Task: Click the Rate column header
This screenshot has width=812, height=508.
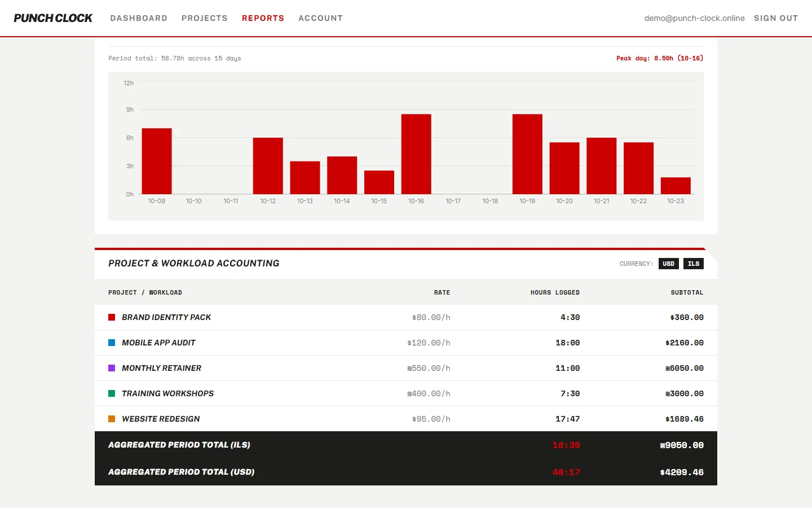Action: (x=442, y=292)
